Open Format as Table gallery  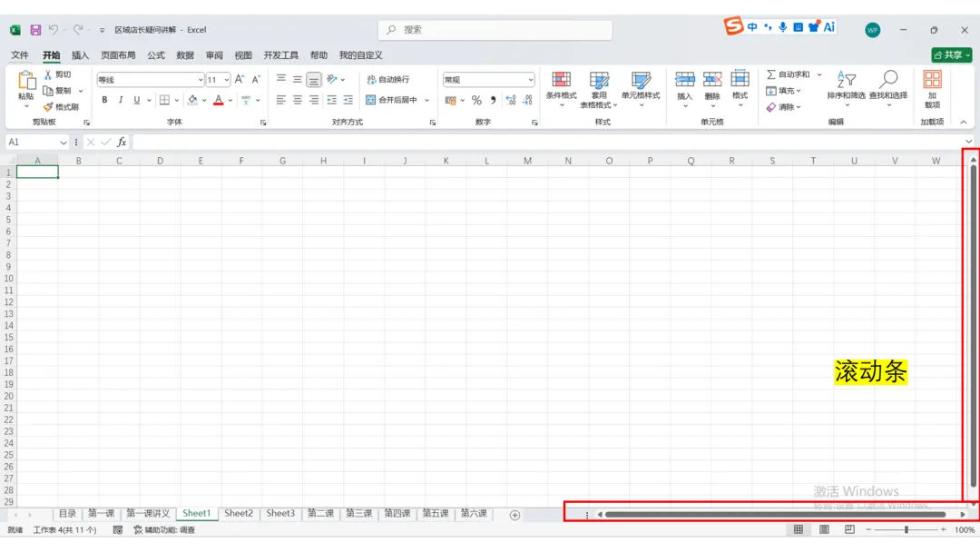coord(599,89)
